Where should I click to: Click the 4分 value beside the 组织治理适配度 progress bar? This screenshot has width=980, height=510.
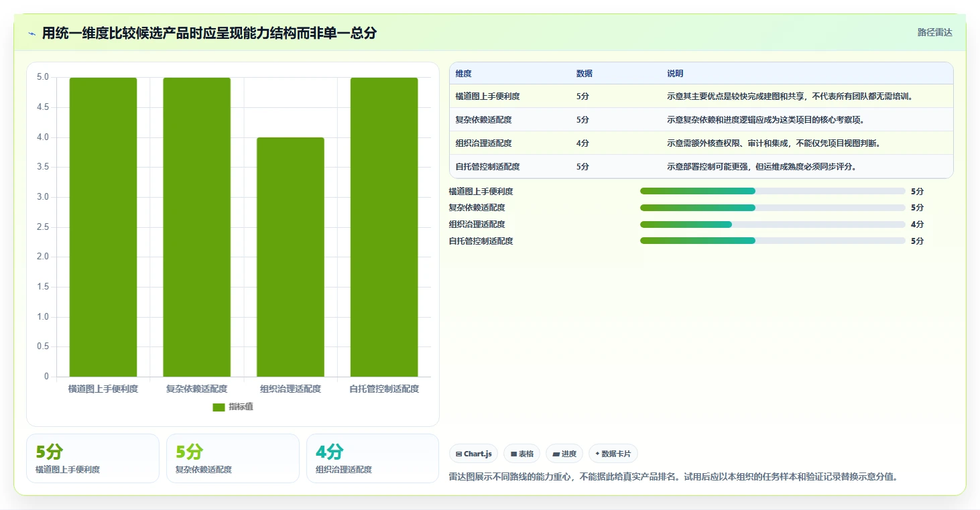917,225
